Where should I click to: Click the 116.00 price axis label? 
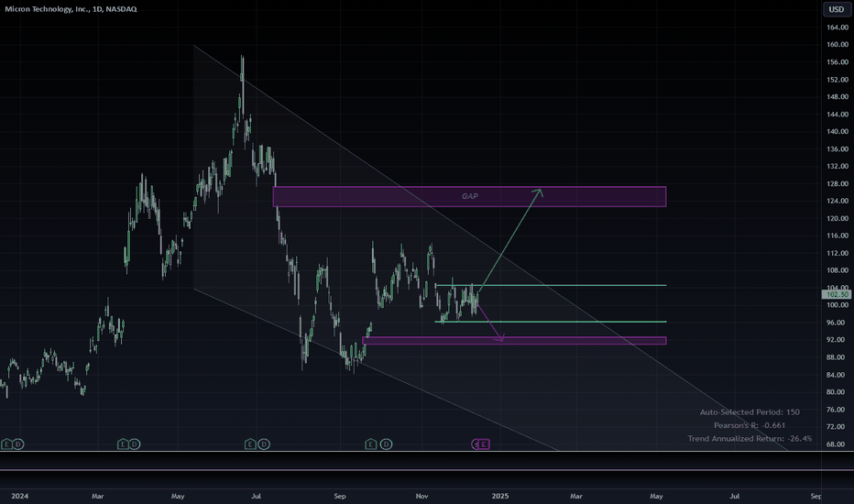838,236
